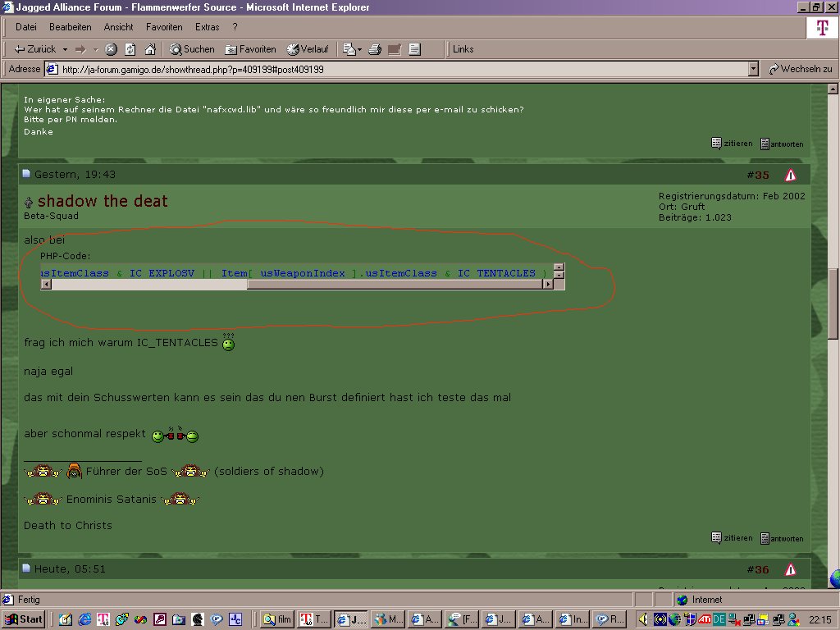
Task: Expand the Mail button dropdown arrow
Action: tap(359, 49)
